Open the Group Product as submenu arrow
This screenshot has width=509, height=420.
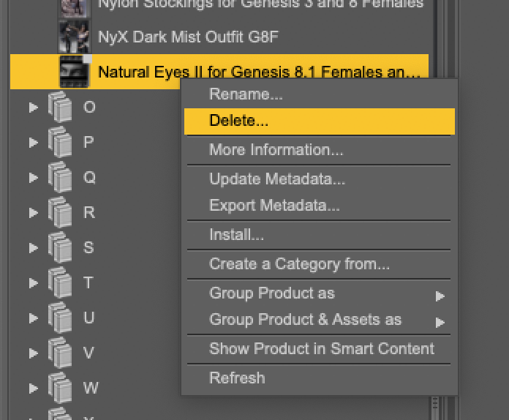[x=440, y=296]
